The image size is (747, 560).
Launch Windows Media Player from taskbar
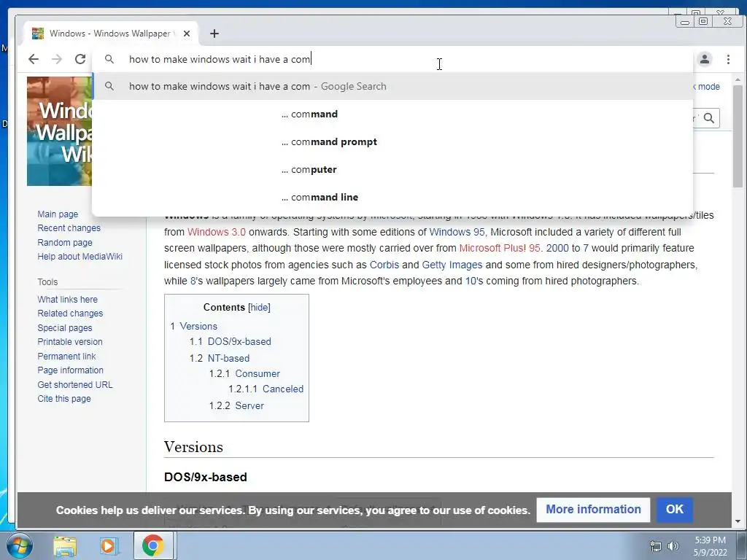(109, 545)
